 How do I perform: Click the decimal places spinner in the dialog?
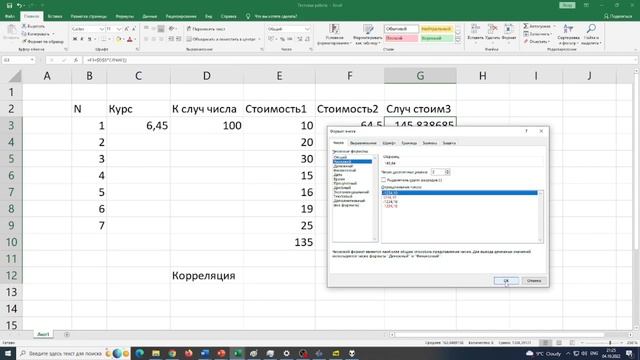(x=447, y=172)
